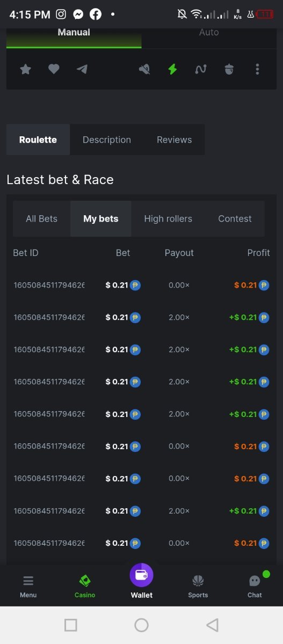Open the Wallet button

click(141, 581)
